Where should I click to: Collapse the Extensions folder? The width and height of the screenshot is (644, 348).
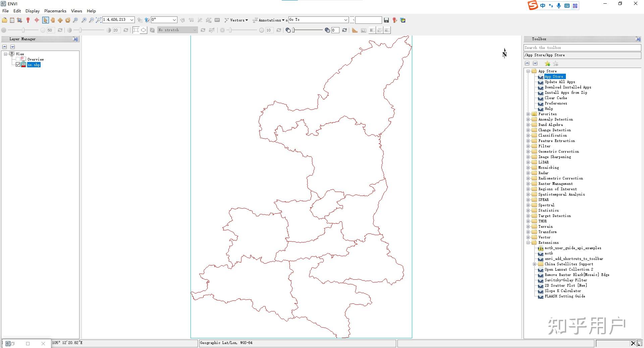click(528, 243)
